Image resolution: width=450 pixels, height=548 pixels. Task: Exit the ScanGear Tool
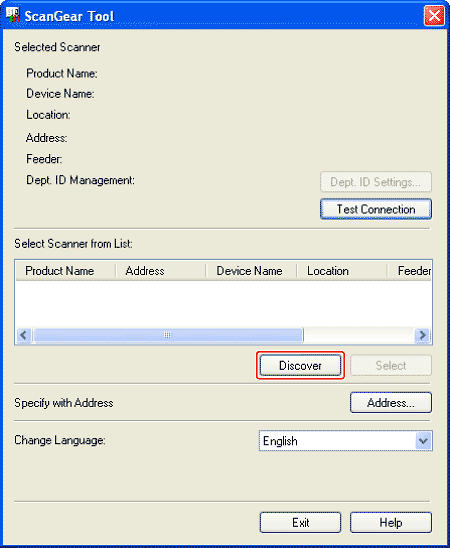tap(300, 522)
